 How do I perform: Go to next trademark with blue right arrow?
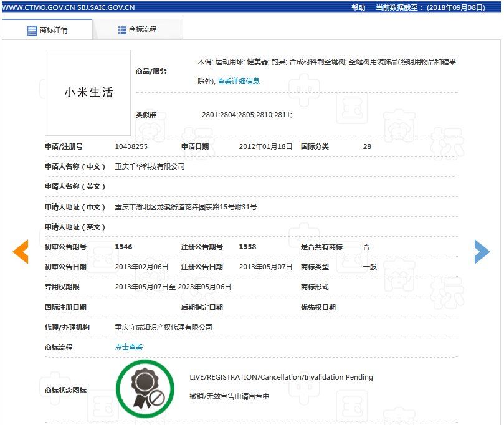click(482, 252)
